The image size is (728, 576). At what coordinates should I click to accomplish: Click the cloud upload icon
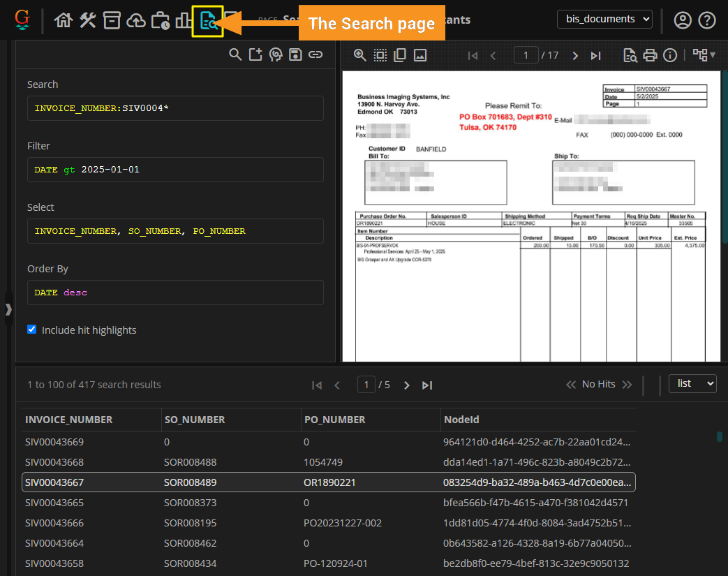(x=136, y=21)
